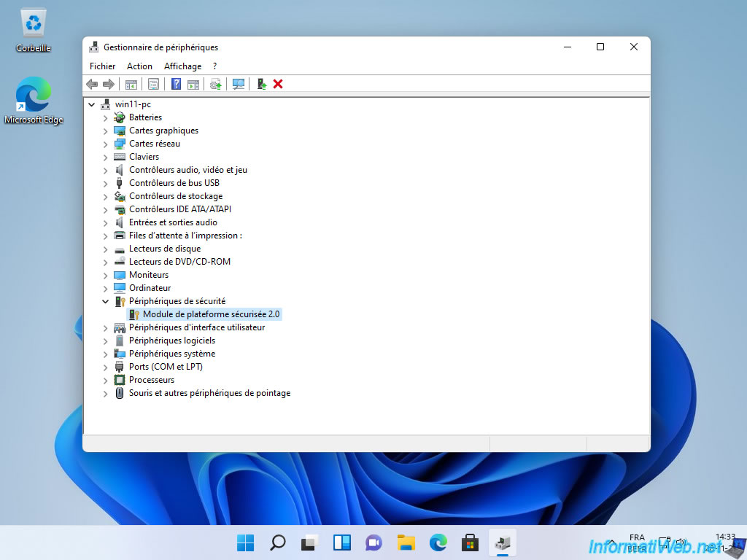
Task: Expand Contrôleurs audio, vidéo et jeu chevron
Action: click(105, 170)
